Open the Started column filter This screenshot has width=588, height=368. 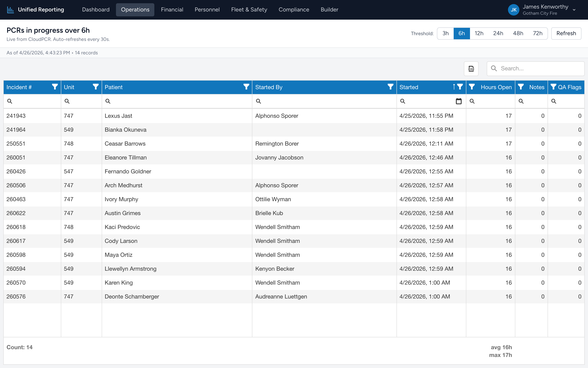point(460,87)
